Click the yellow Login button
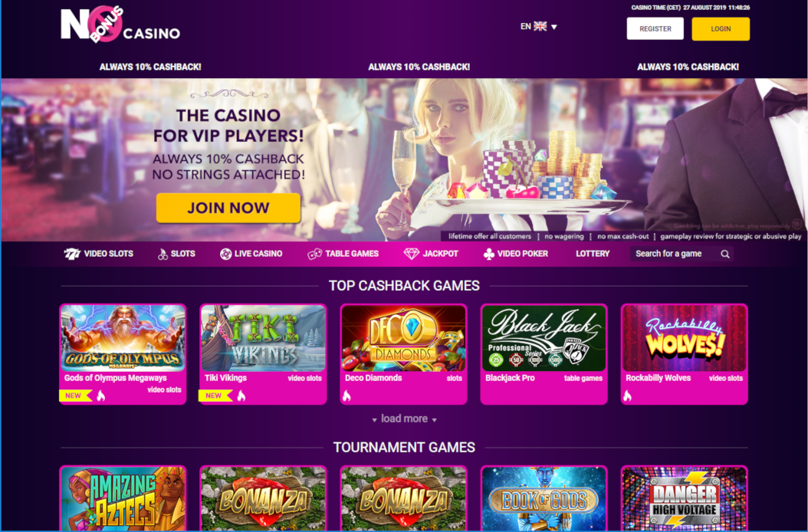808x532 pixels. point(721,29)
